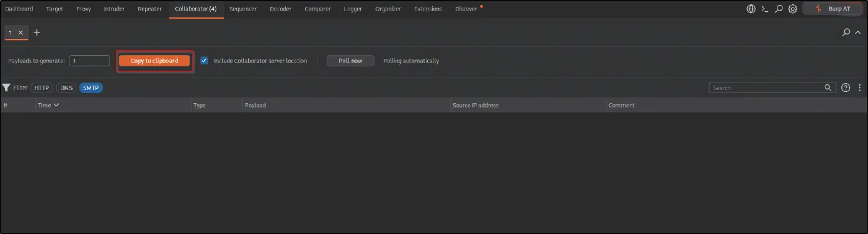Open the terminal prompt icon in top bar

[765, 9]
